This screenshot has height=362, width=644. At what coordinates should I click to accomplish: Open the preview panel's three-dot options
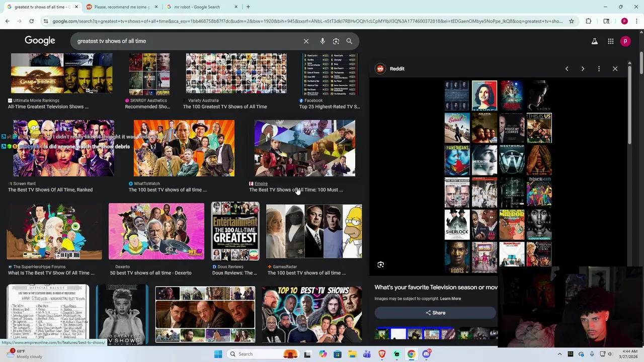599,69
